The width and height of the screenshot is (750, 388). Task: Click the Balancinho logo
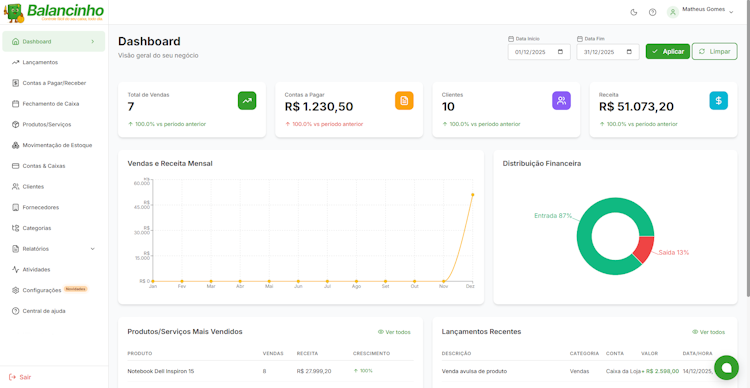[x=54, y=12]
